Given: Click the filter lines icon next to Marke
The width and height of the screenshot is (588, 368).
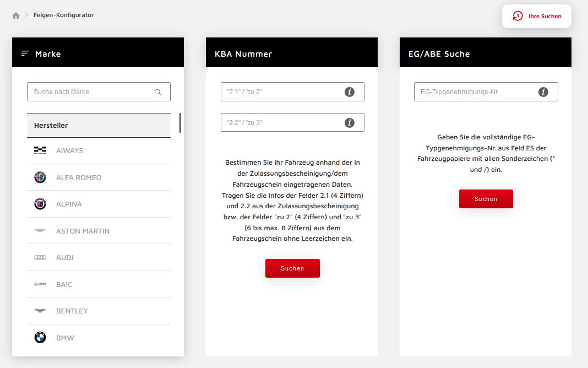Looking at the screenshot, I should point(25,53).
